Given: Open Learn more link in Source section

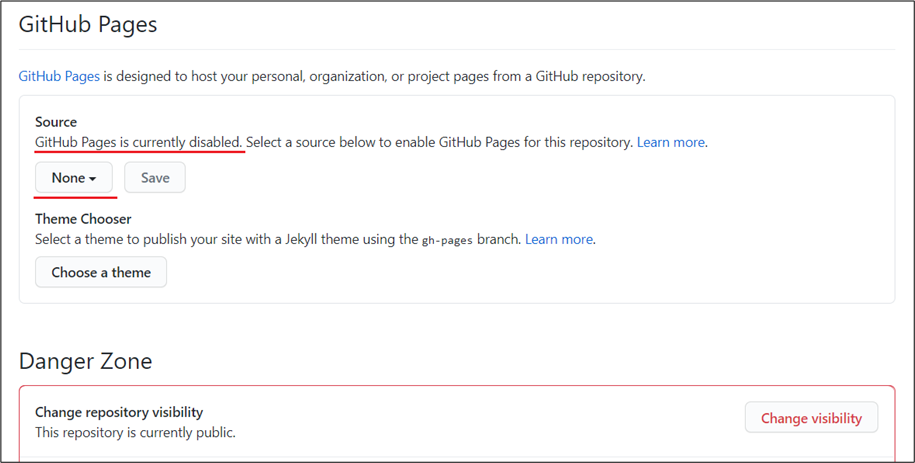Looking at the screenshot, I should (670, 142).
